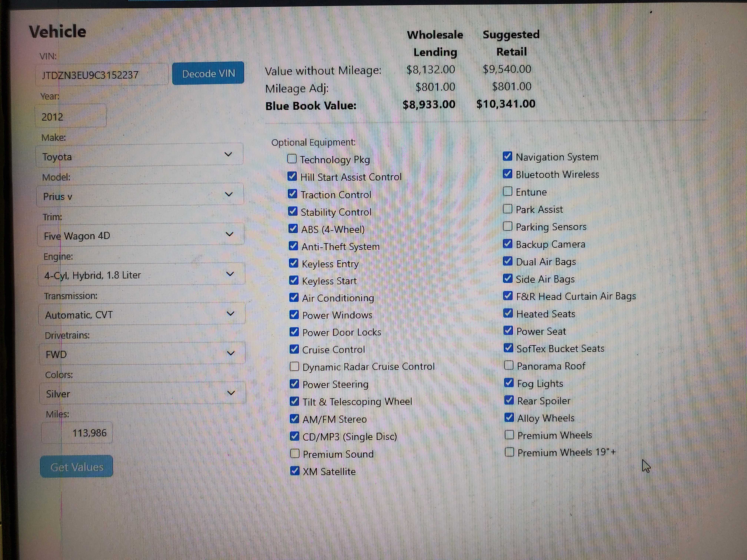Image resolution: width=747 pixels, height=560 pixels.
Task: Enable the Technology Pkg checkbox
Action: (x=292, y=159)
